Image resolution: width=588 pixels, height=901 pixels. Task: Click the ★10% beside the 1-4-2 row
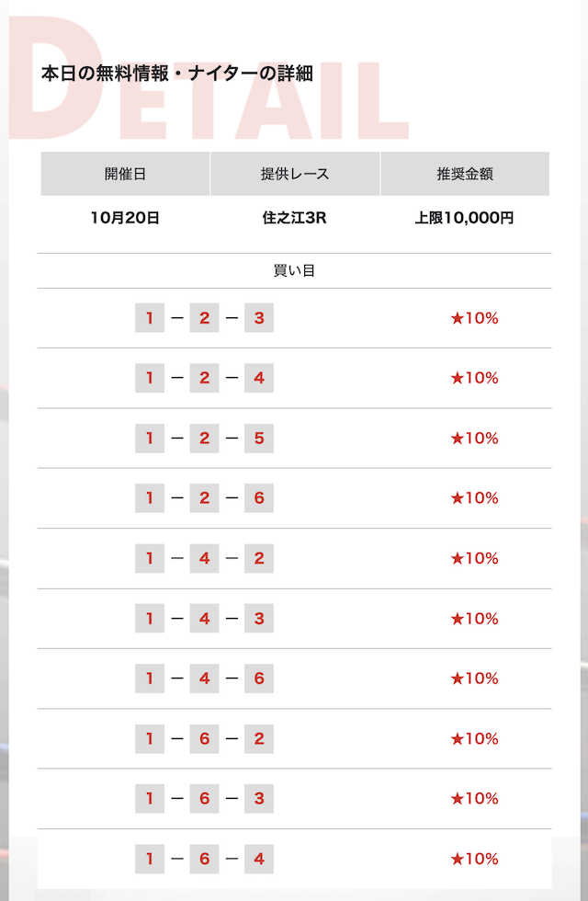[x=474, y=558]
